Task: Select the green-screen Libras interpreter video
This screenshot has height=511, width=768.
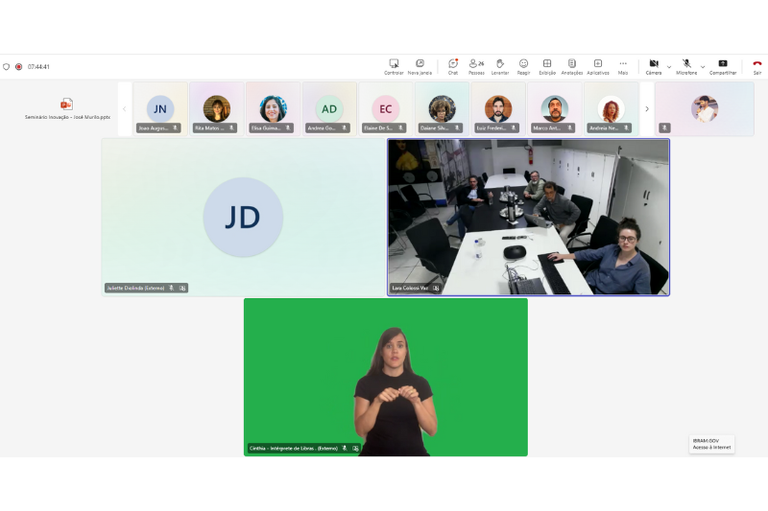Action: point(385,376)
